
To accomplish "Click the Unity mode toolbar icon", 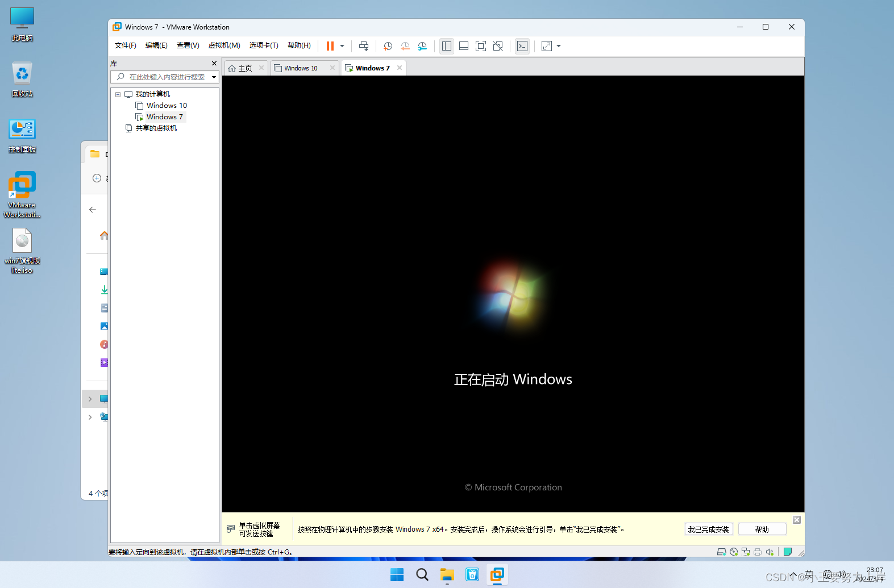I will (498, 46).
